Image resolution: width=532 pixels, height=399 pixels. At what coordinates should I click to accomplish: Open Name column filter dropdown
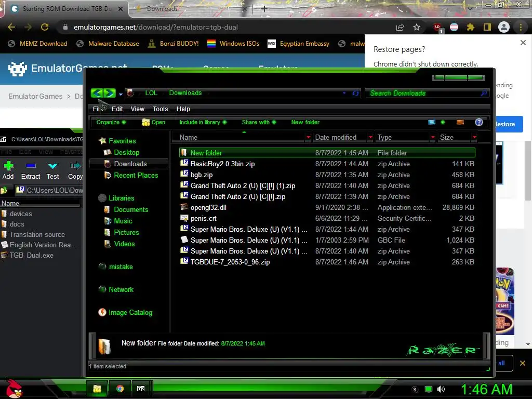click(308, 137)
